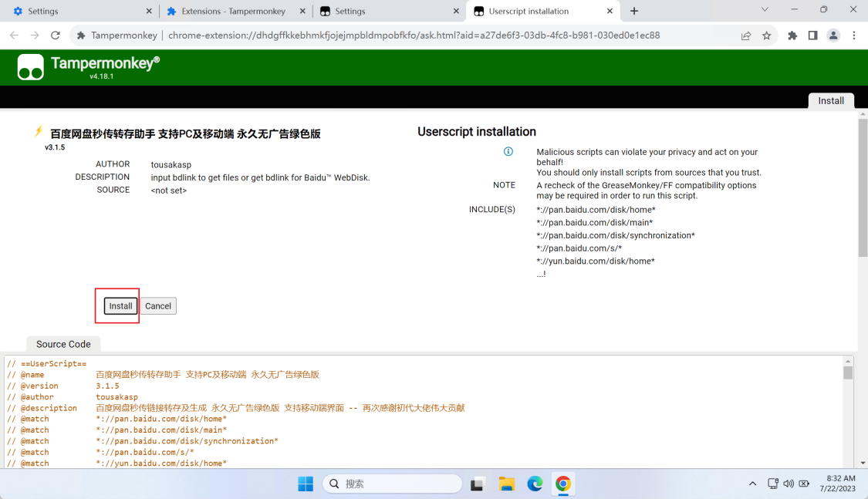
Task: Click the Userscript installation heading
Action: click(x=477, y=132)
